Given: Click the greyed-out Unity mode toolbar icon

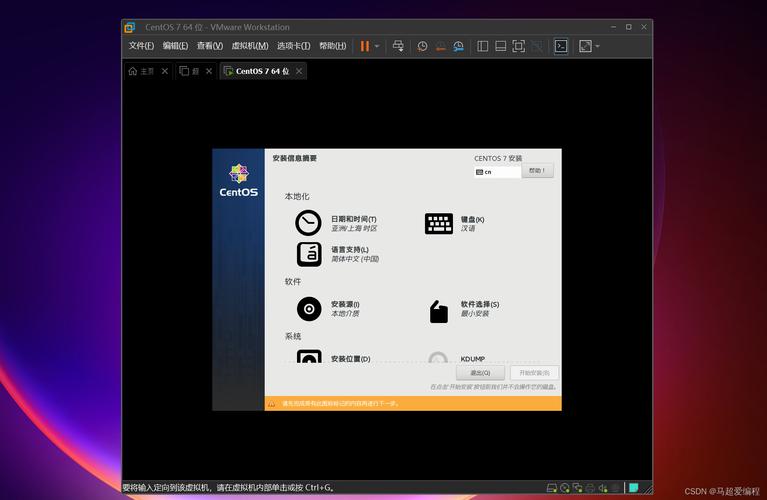Looking at the screenshot, I should tap(537, 46).
